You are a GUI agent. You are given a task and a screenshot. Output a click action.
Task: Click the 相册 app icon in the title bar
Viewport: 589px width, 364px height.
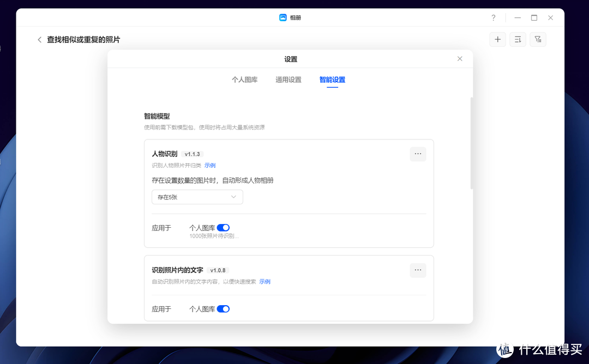click(x=282, y=17)
